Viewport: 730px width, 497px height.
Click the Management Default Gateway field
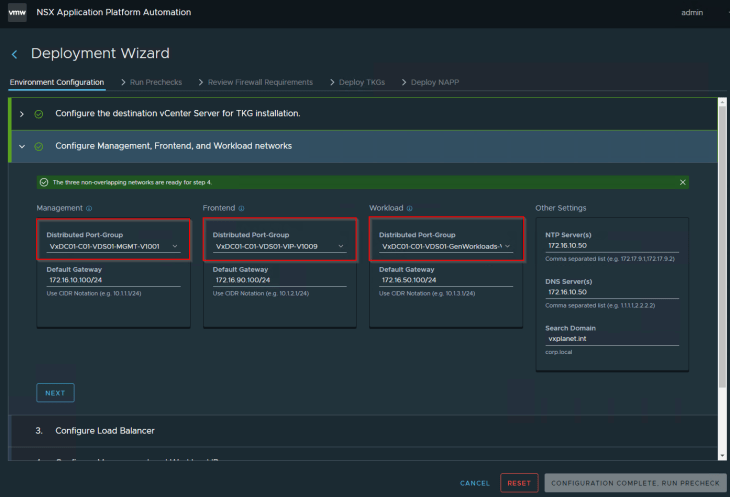coord(113,281)
